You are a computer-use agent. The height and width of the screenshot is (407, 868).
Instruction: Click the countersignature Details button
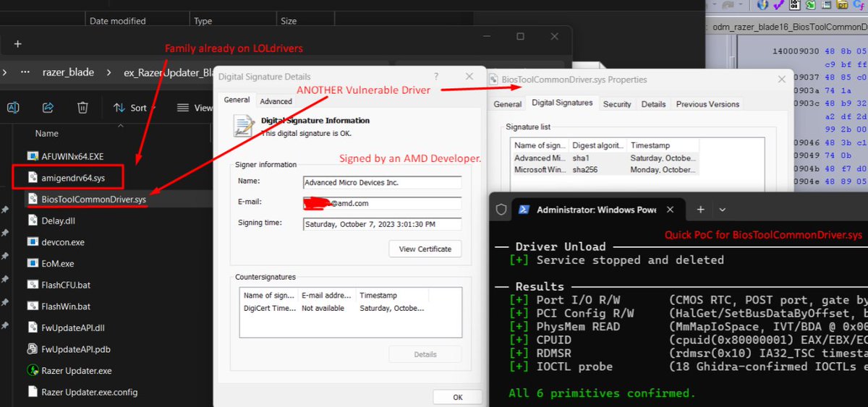tap(425, 354)
